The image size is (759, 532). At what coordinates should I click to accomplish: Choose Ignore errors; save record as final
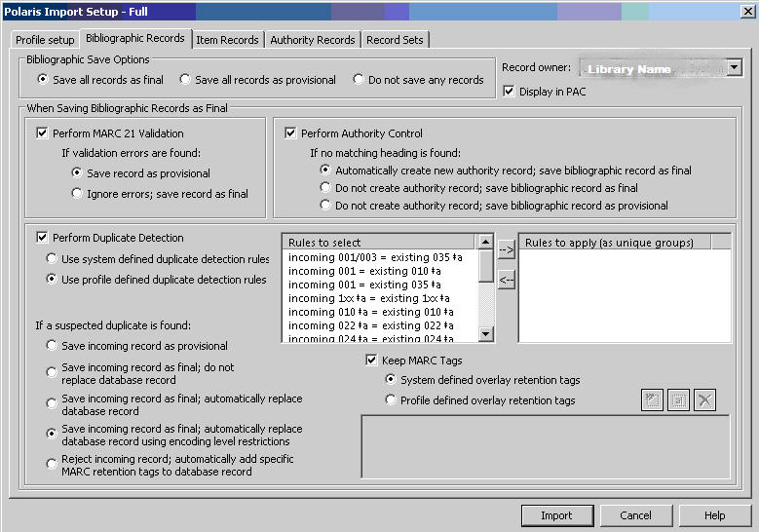[x=76, y=193]
